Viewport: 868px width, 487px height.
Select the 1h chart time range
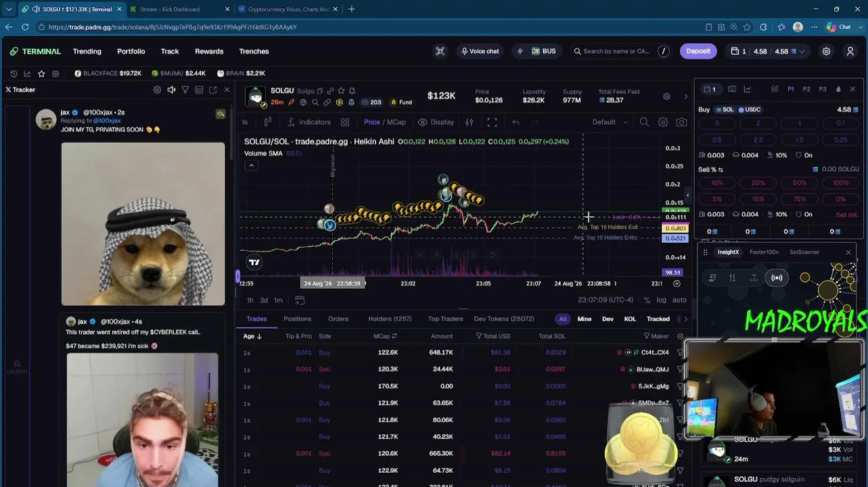click(x=250, y=300)
